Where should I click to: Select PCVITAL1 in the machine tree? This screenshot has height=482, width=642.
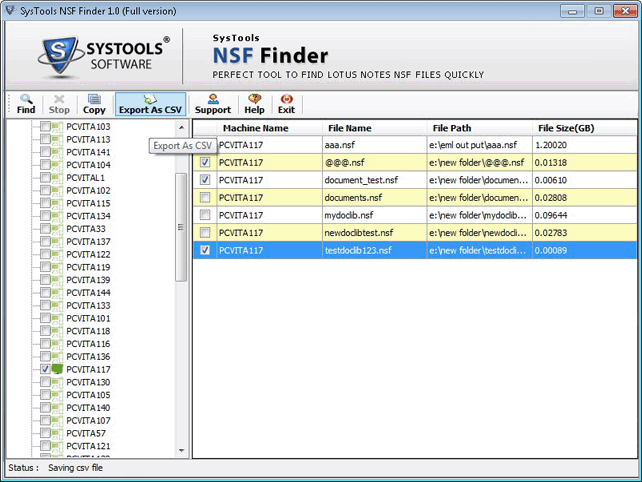[x=86, y=178]
